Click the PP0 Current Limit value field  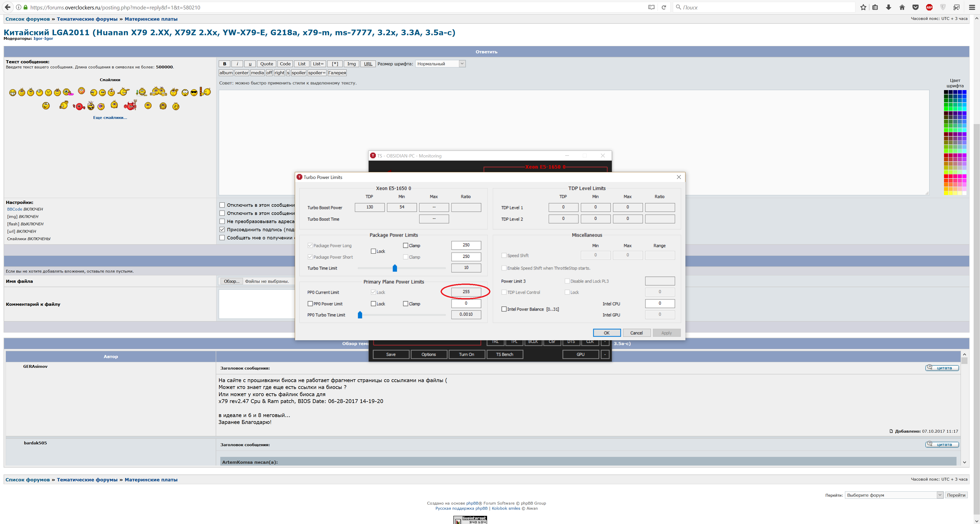[x=466, y=292]
